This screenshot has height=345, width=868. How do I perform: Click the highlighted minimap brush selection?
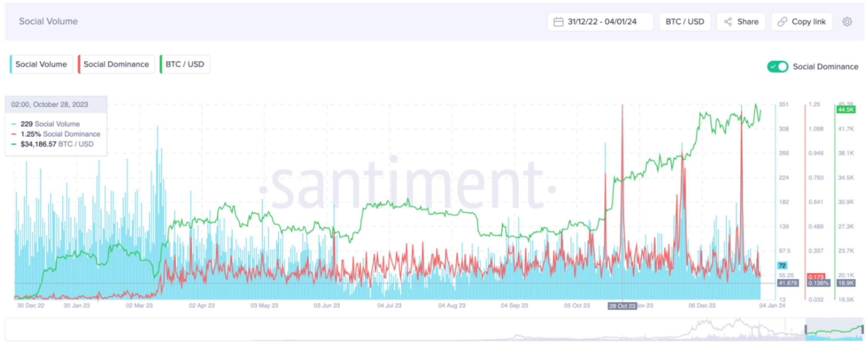pos(834,330)
